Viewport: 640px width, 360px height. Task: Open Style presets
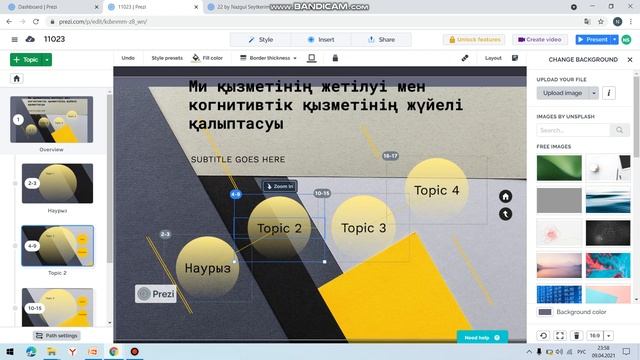point(167,58)
